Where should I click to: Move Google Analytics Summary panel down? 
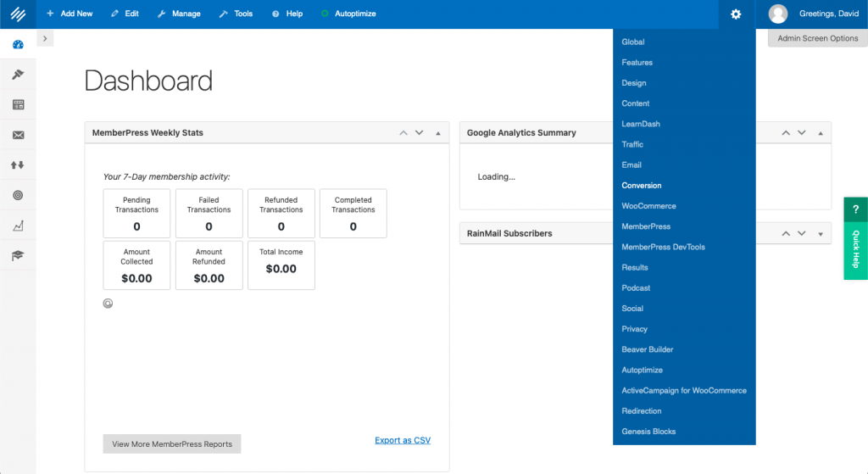tap(801, 133)
